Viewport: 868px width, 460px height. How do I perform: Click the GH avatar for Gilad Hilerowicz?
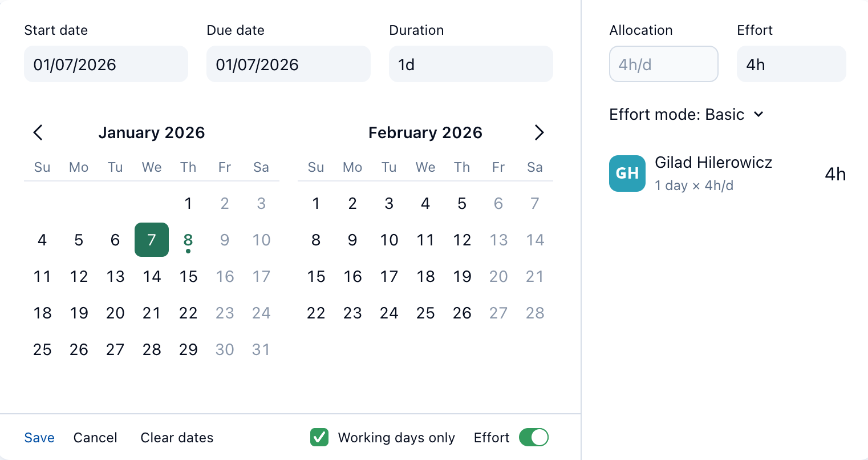pos(627,173)
